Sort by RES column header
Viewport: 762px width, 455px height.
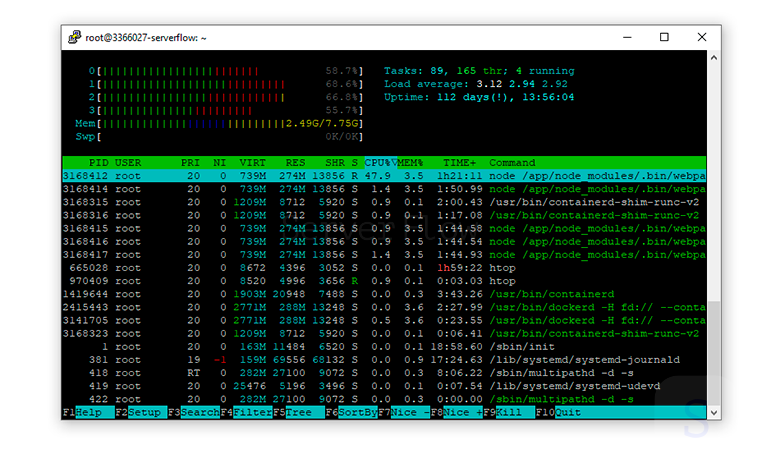pos(295,163)
